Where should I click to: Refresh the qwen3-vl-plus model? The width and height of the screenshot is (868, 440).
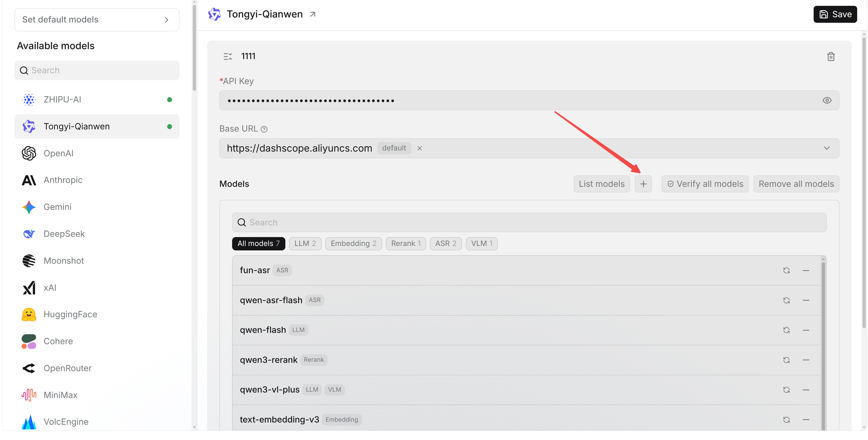(x=786, y=390)
